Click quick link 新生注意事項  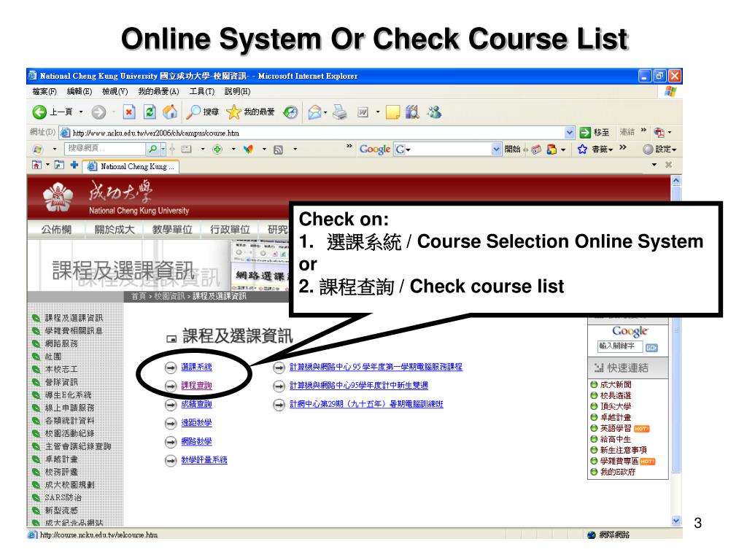point(623,451)
